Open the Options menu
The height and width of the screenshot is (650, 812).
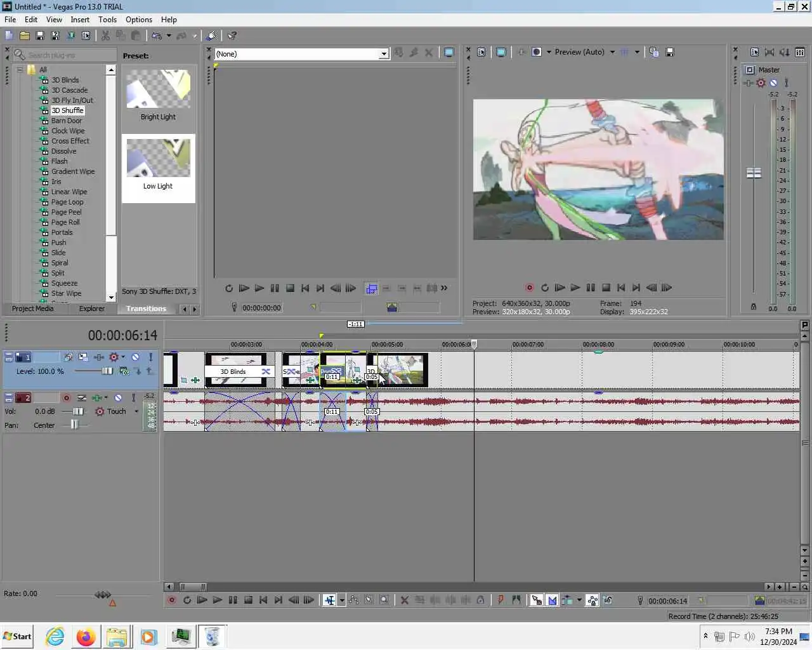(x=139, y=20)
